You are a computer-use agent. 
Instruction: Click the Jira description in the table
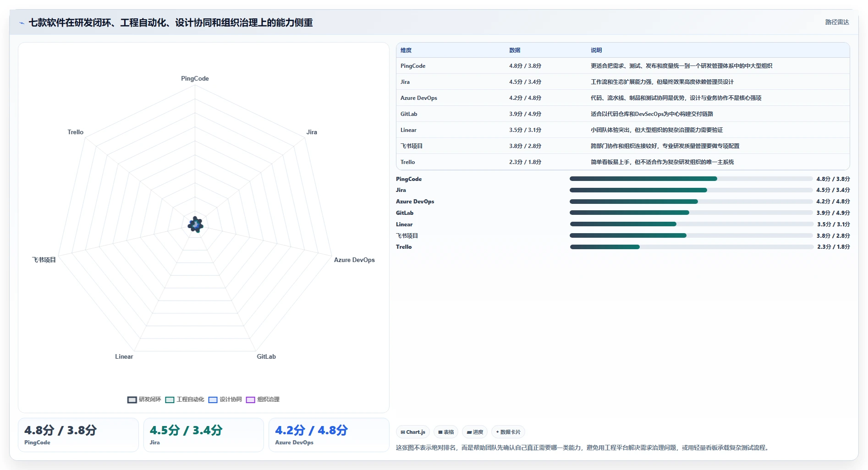(x=662, y=82)
